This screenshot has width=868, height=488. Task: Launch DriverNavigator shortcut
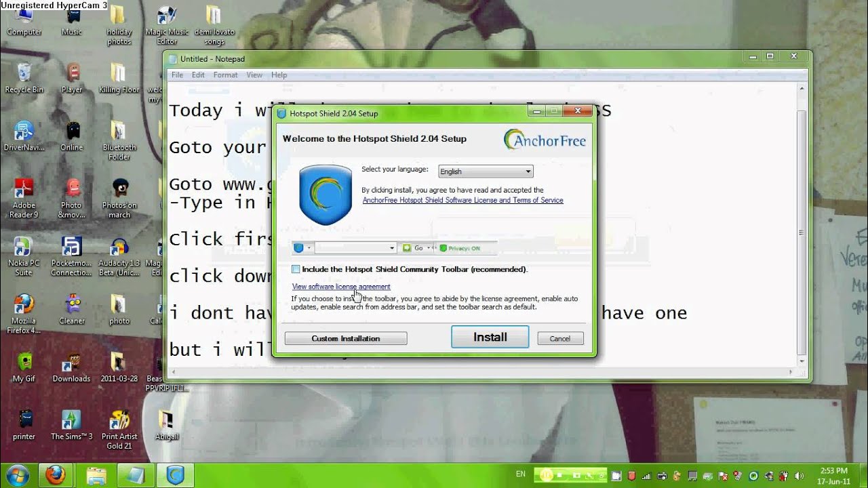pyautogui.click(x=24, y=136)
